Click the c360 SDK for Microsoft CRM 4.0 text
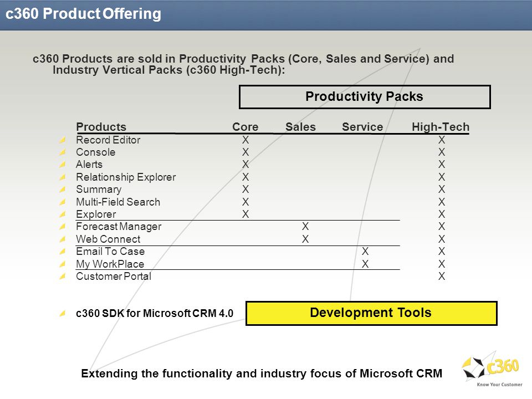Viewport: 532px width, 399px height. [x=155, y=313]
